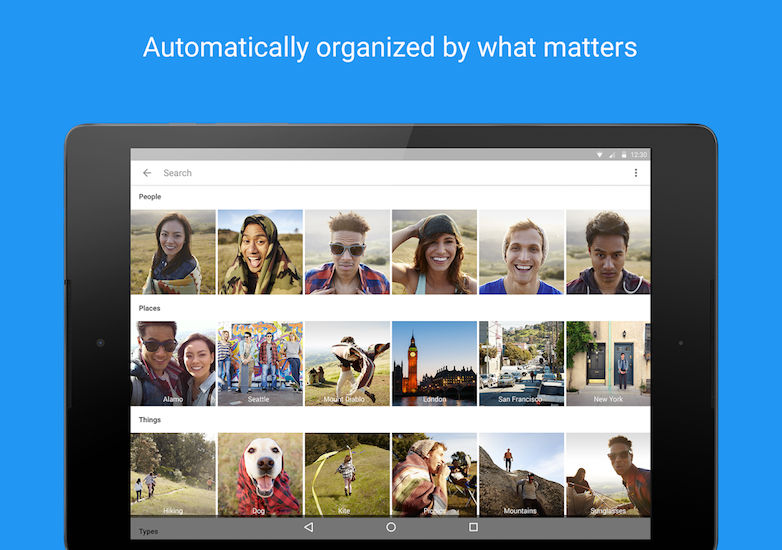
Task: Tap the Wi-Fi status icon
Action: pyautogui.click(x=599, y=155)
